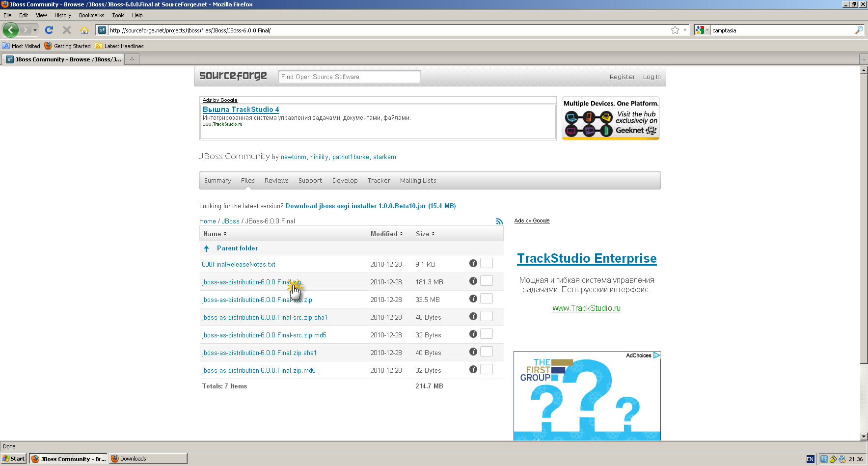Image resolution: width=868 pixels, height=466 pixels.
Task: Bookmark the page via the star icon
Action: 674,30
